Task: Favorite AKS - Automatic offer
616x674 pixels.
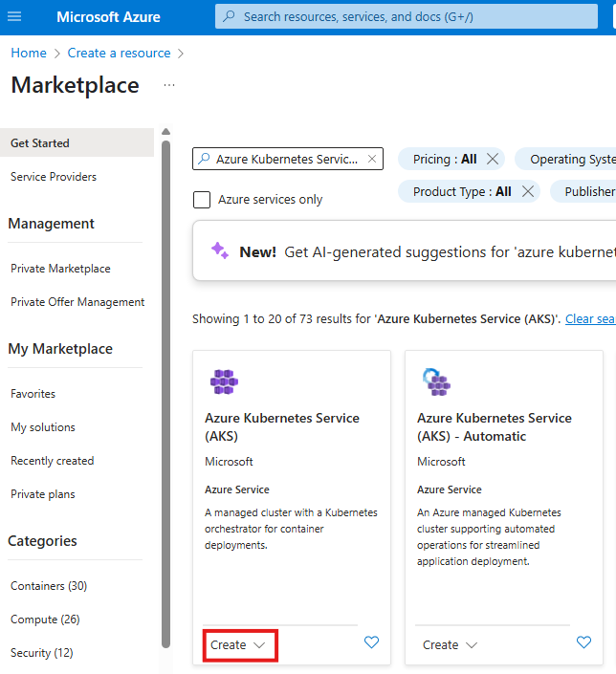Action: (583, 642)
